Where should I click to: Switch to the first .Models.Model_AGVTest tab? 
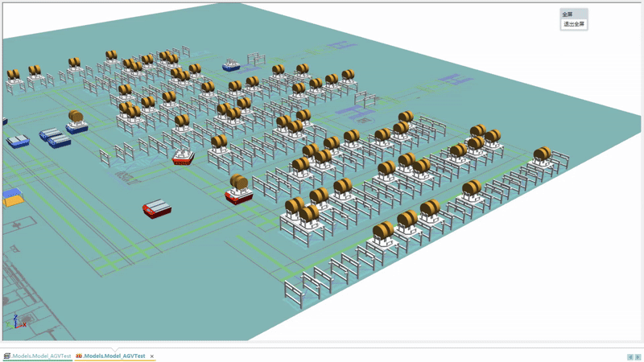(x=40, y=356)
